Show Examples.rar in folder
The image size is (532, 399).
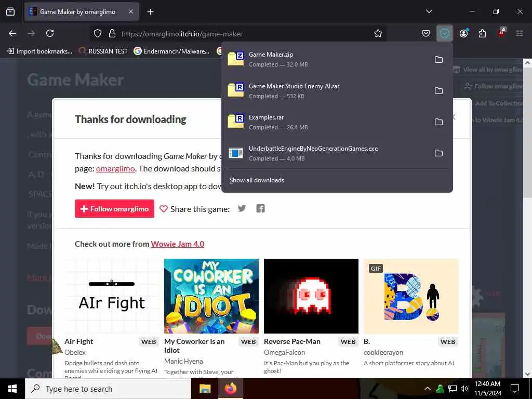pos(438,122)
